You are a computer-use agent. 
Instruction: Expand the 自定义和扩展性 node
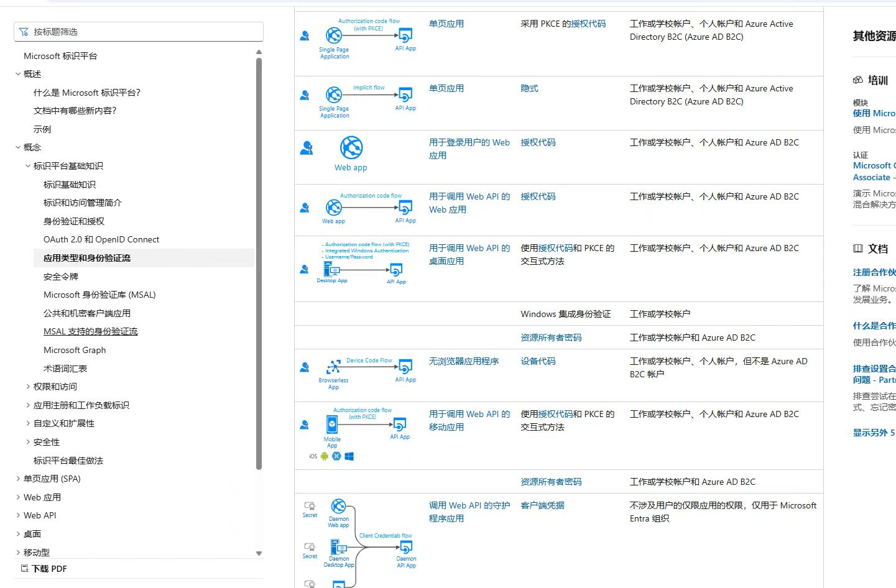[x=27, y=423]
